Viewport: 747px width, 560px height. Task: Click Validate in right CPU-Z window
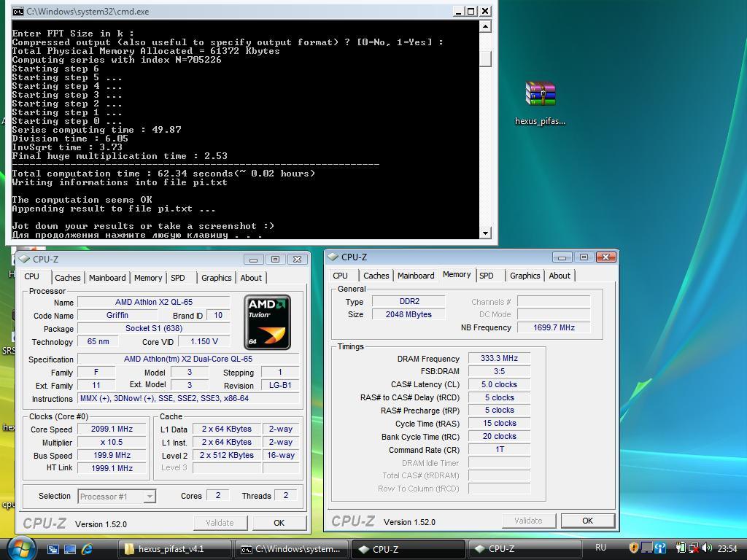[x=528, y=521]
